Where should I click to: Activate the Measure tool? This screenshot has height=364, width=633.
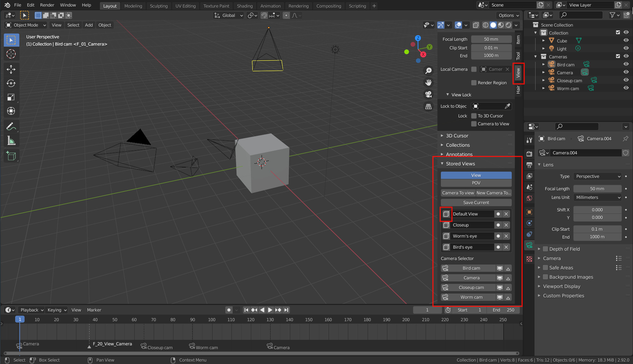click(x=11, y=140)
